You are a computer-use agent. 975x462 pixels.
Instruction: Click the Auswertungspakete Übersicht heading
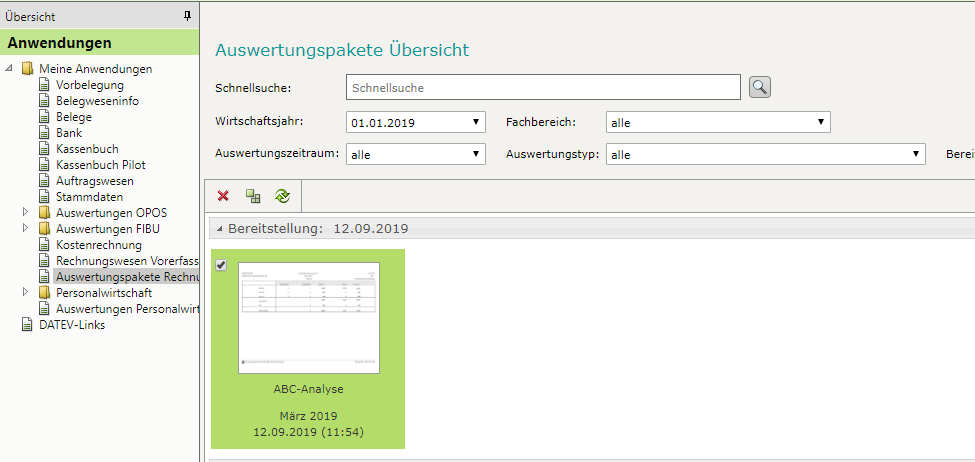[x=342, y=50]
